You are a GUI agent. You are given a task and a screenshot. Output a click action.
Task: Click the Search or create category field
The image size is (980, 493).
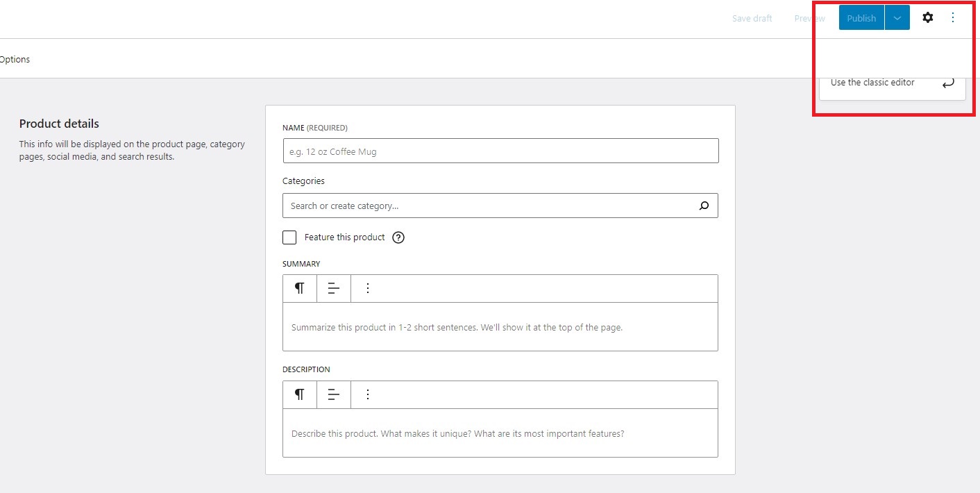(x=486, y=206)
